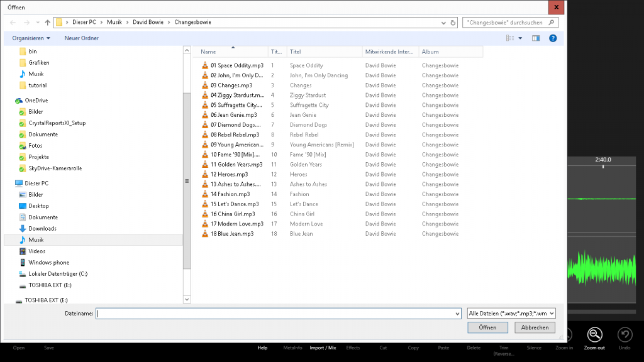Image resolution: width=644 pixels, height=362 pixels.
Task: Click the Öffnen button
Action: point(487,327)
